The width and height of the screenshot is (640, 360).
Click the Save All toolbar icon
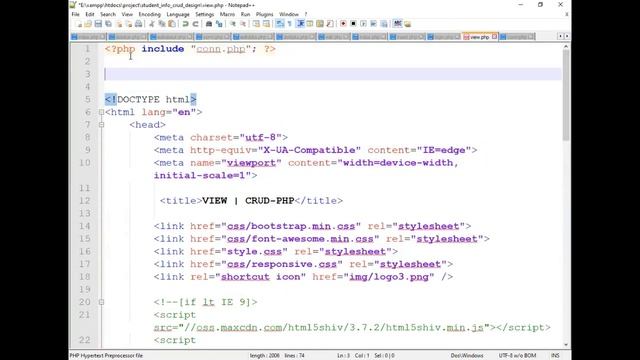(x=109, y=24)
